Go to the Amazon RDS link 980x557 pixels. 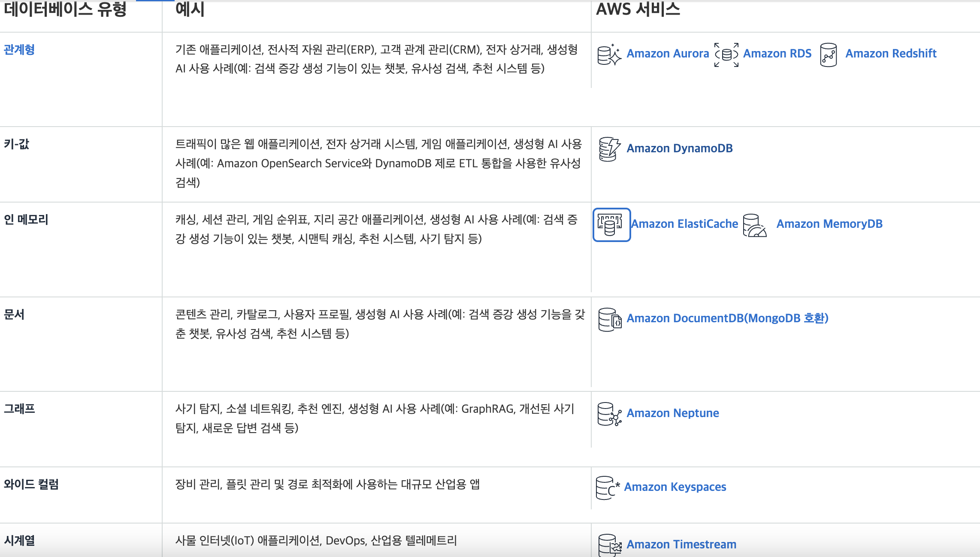[x=777, y=54]
